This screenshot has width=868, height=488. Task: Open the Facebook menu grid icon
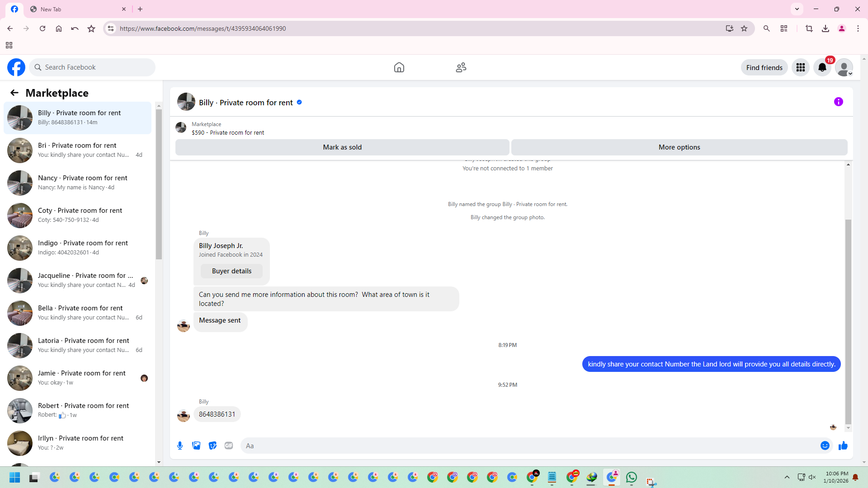pos(801,67)
